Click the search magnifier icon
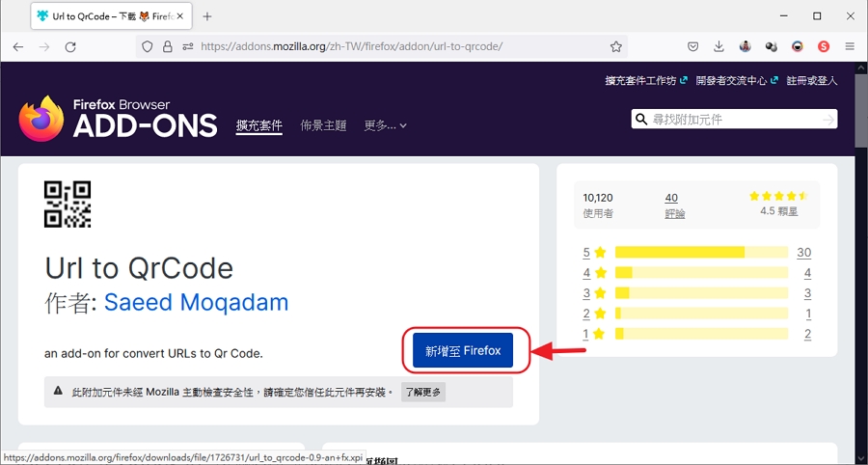The height and width of the screenshot is (465, 868). point(641,119)
